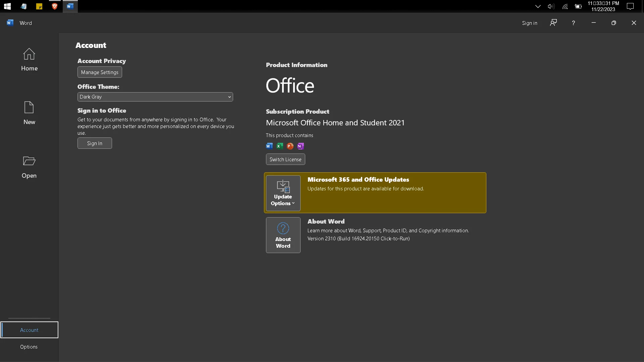Screen dimensions: 644x362
Task: Click the Office Theme label
Action: (98, 86)
